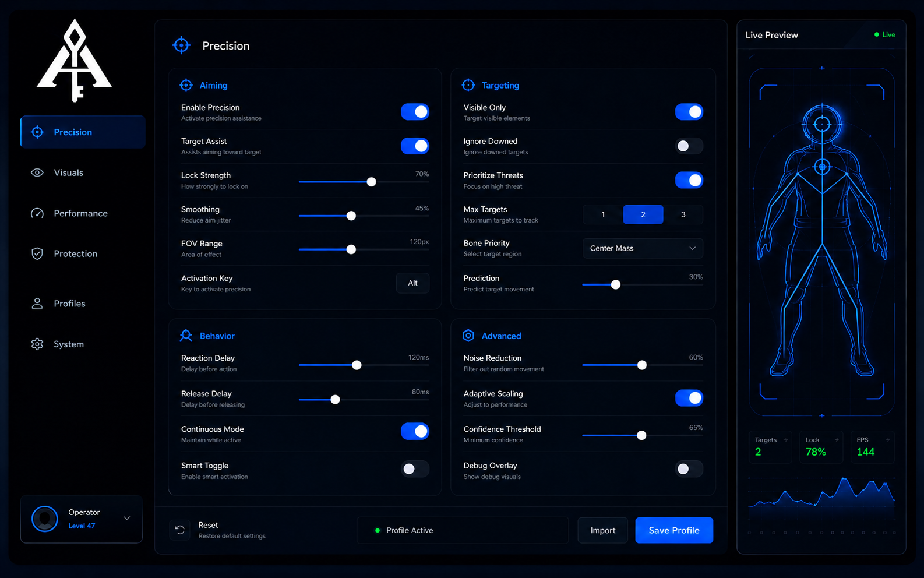Screen dimensions: 924x578
Task: Click the Precision page header crosshair icon
Action: [x=181, y=45]
